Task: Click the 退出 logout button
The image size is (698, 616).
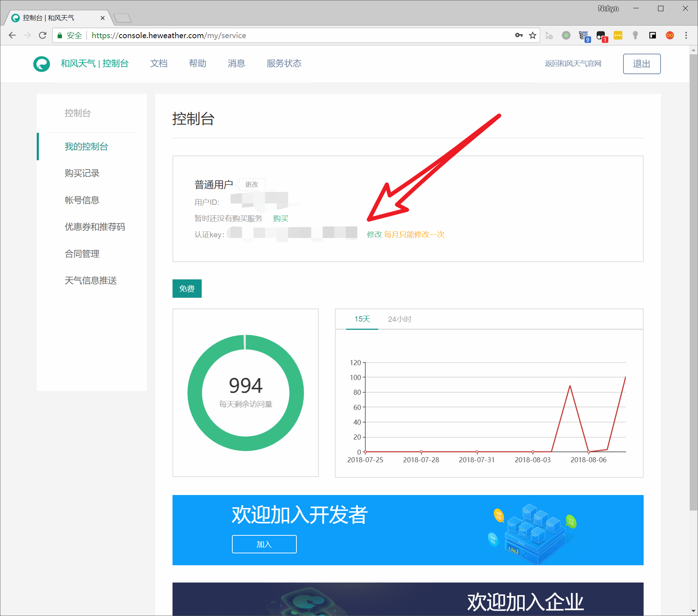Action: 642,64
